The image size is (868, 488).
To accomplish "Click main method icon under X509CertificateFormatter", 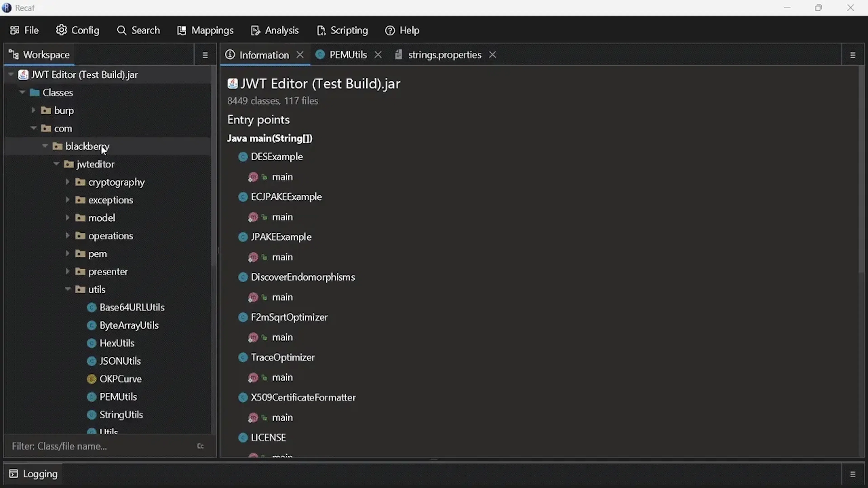I will (253, 417).
